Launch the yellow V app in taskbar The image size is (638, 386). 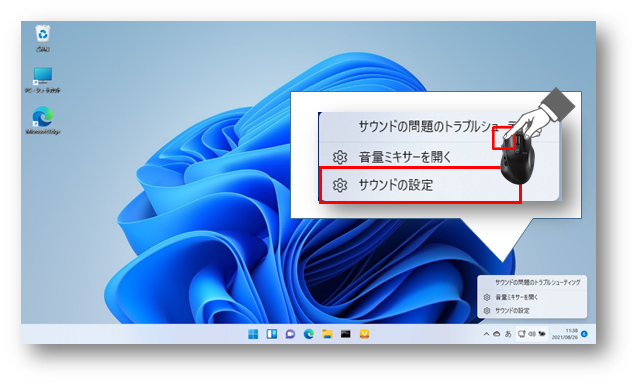pos(365,334)
